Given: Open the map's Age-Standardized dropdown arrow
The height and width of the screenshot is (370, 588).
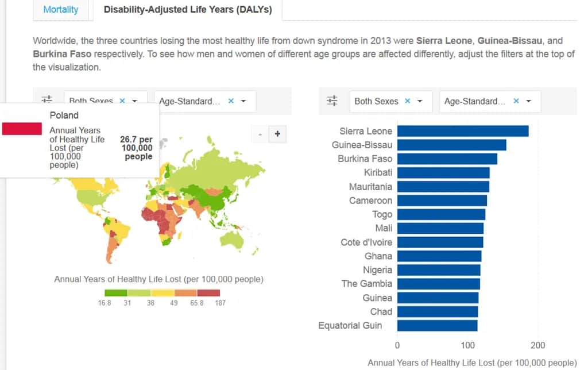Looking at the screenshot, I should 244,101.
